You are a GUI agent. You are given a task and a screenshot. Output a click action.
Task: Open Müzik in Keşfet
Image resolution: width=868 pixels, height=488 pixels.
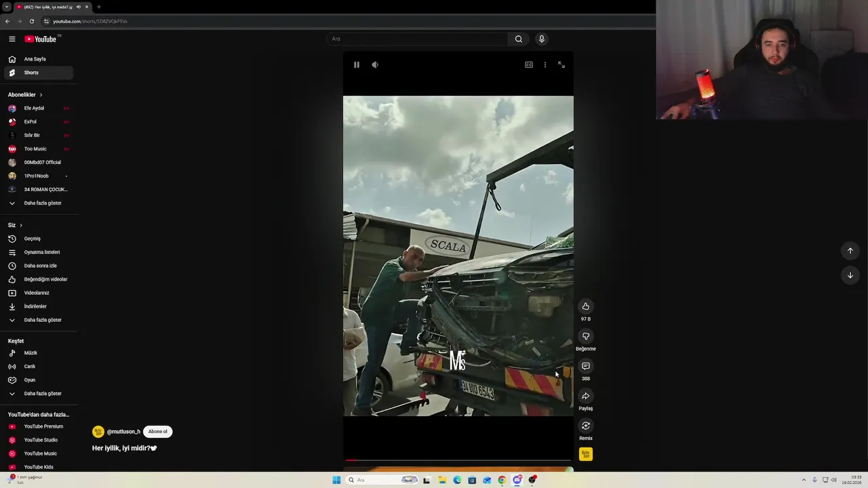pos(38,353)
